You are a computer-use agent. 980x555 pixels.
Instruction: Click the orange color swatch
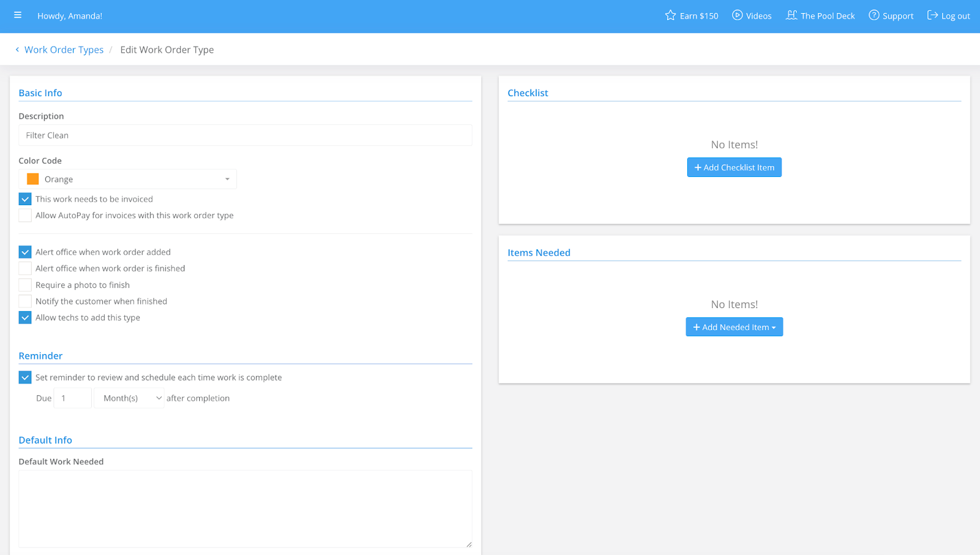tap(33, 179)
